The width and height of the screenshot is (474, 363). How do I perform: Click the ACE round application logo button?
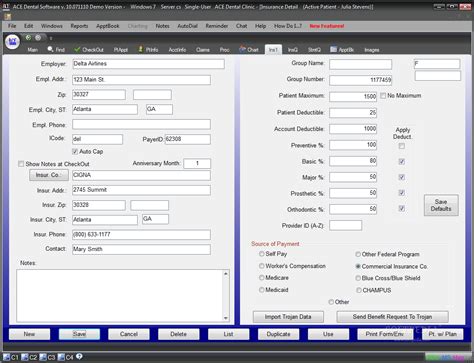pos(12,42)
